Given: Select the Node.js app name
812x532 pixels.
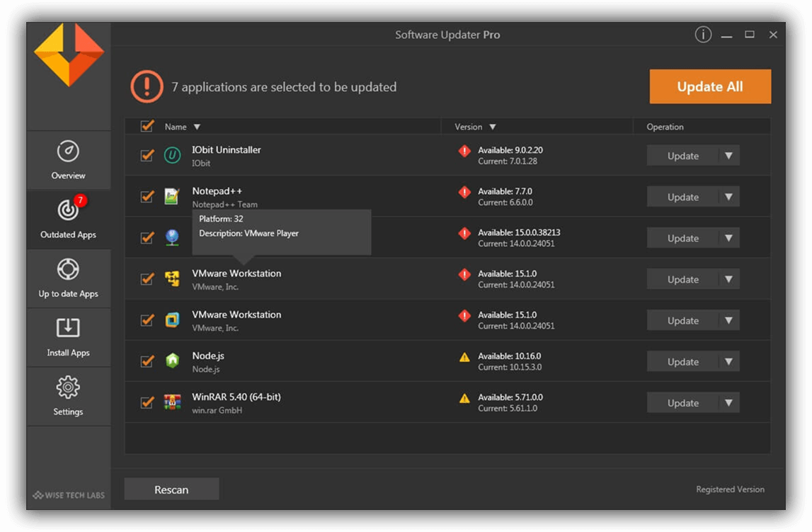Looking at the screenshot, I should pos(208,356).
